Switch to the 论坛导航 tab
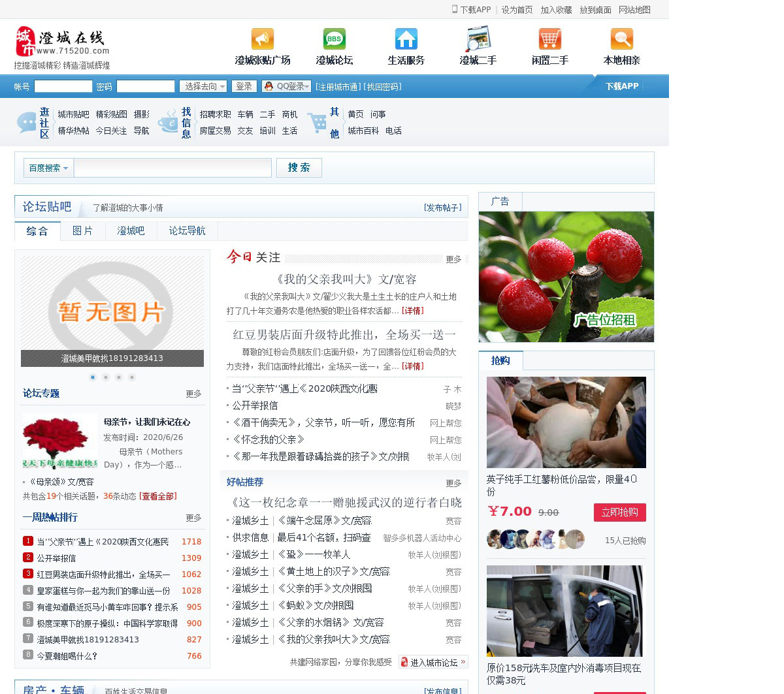The height and width of the screenshot is (694, 784). click(x=187, y=230)
